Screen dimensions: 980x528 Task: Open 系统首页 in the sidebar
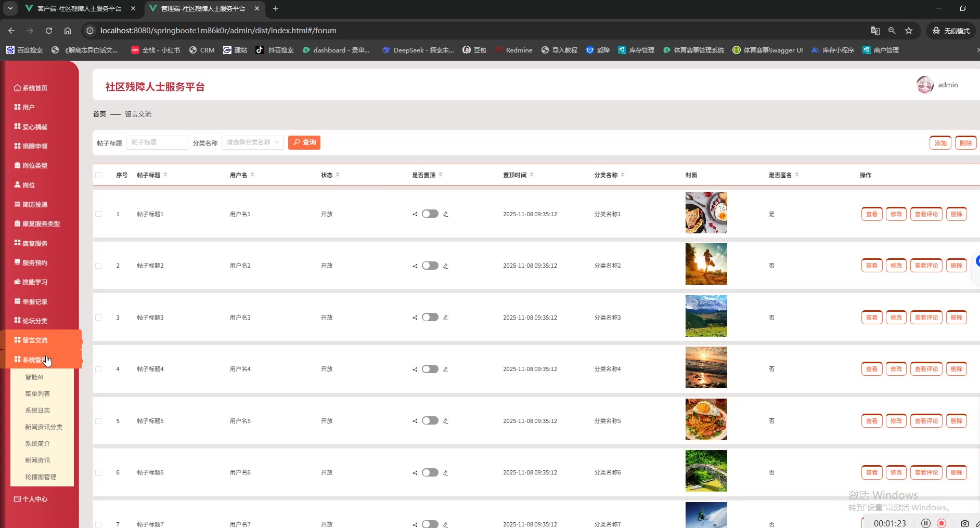[x=31, y=88]
